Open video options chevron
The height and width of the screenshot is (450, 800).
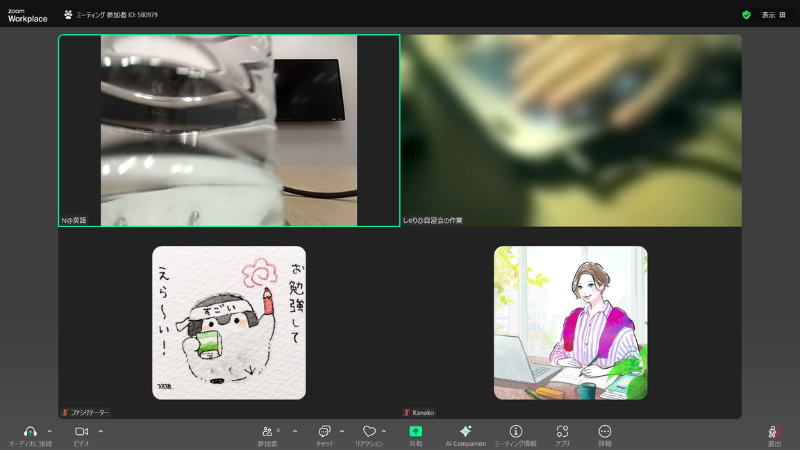tap(101, 432)
